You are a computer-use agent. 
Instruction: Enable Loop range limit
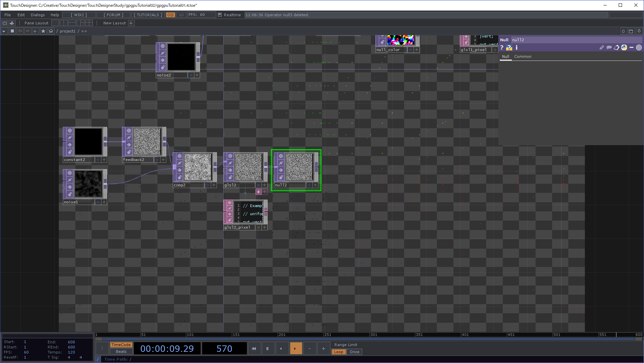click(x=339, y=352)
